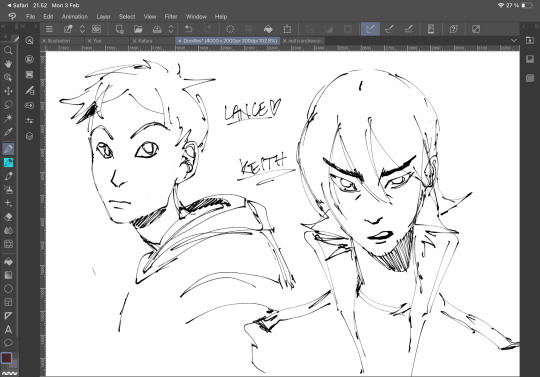Select the Gradient tool
The width and height of the screenshot is (540, 377).
point(8,275)
